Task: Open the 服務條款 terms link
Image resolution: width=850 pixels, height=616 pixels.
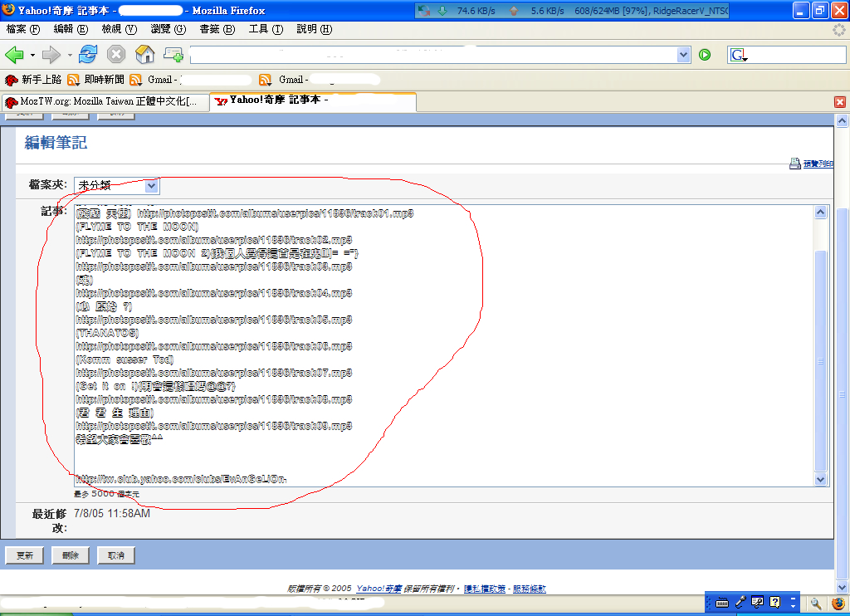Action: tap(529, 589)
